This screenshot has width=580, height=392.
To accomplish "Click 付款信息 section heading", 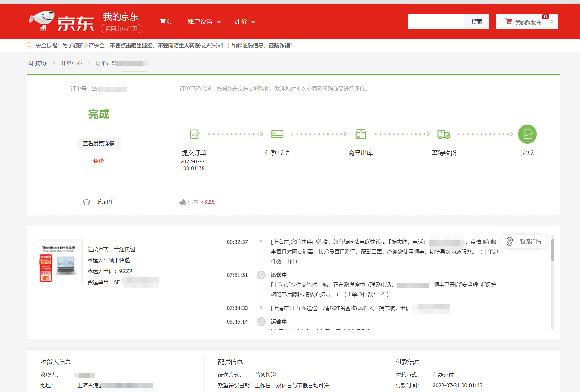I will click(x=408, y=362).
